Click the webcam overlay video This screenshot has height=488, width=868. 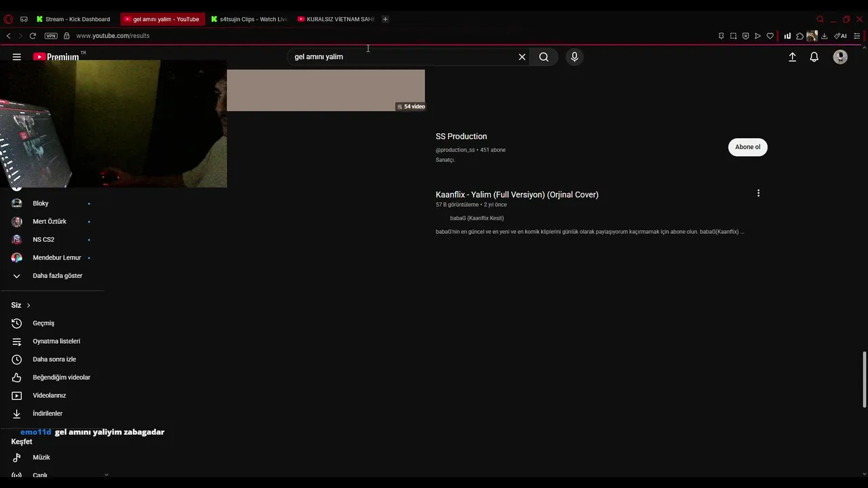113,123
